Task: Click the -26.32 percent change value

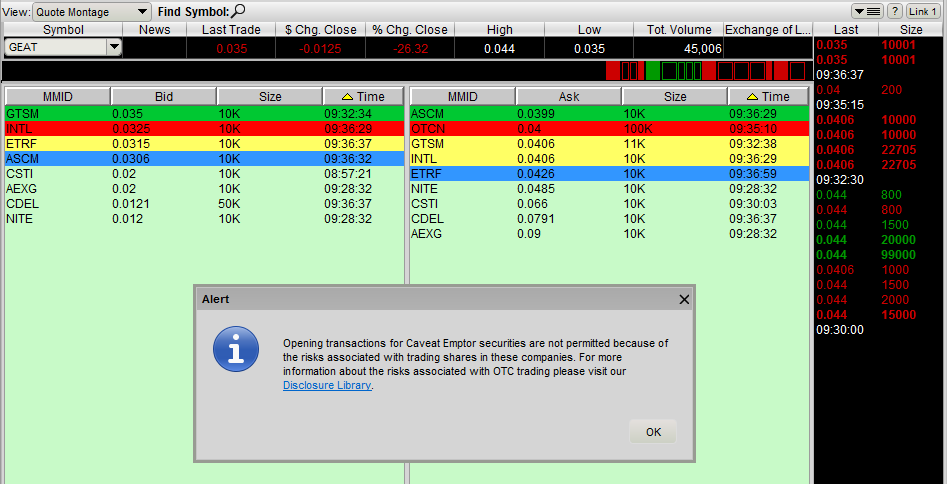Action: coord(410,49)
